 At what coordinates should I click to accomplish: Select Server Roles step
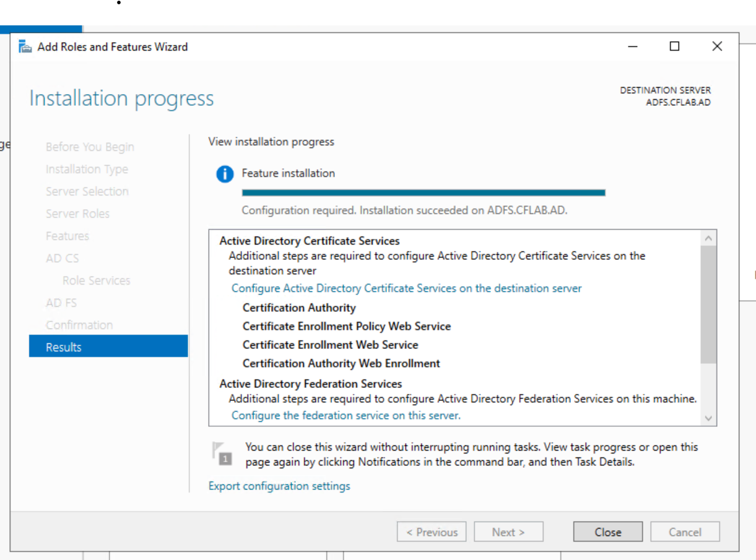pos(77,213)
